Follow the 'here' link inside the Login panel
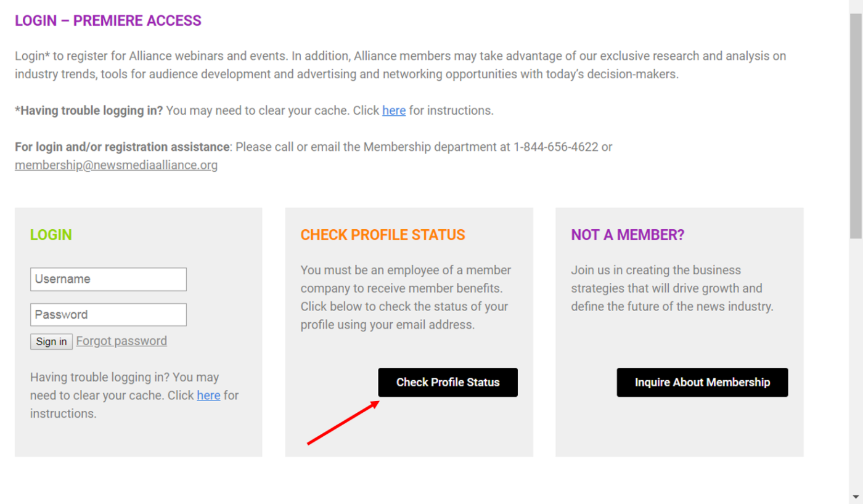 point(208,396)
